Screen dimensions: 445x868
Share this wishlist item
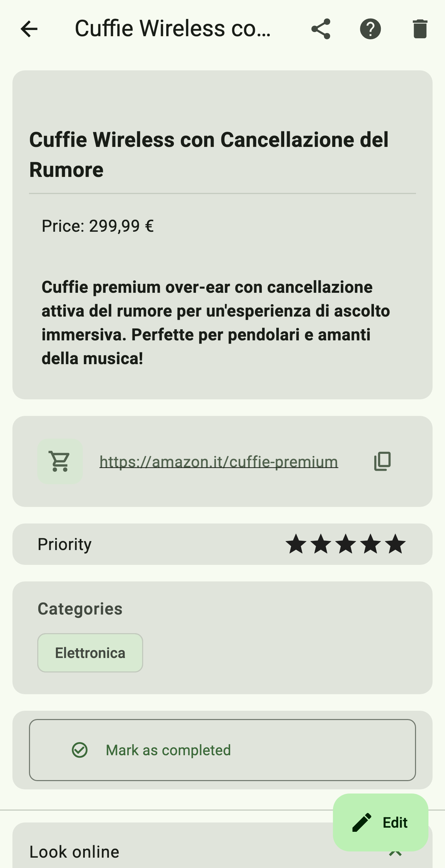click(321, 29)
